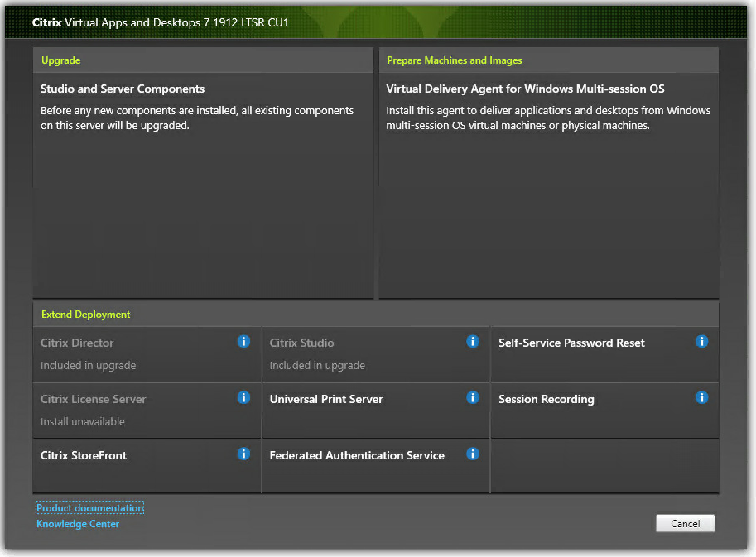
Task: Show info for Universal Print Server
Action: point(473,397)
